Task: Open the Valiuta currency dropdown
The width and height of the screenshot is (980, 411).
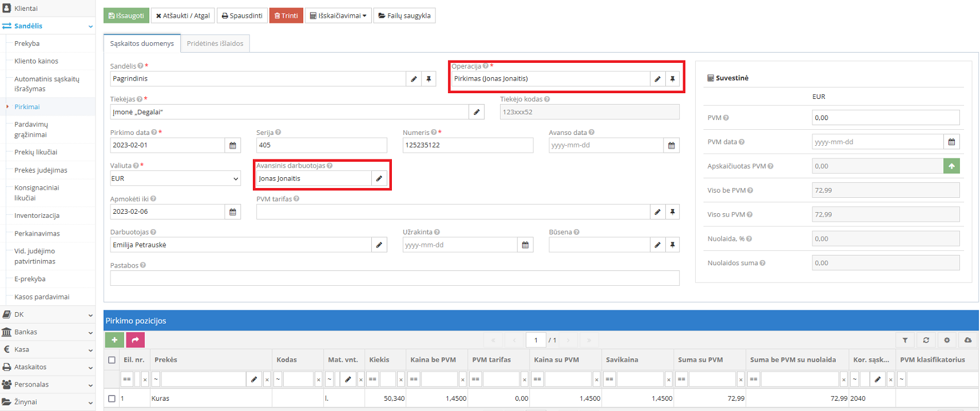Action: point(175,178)
